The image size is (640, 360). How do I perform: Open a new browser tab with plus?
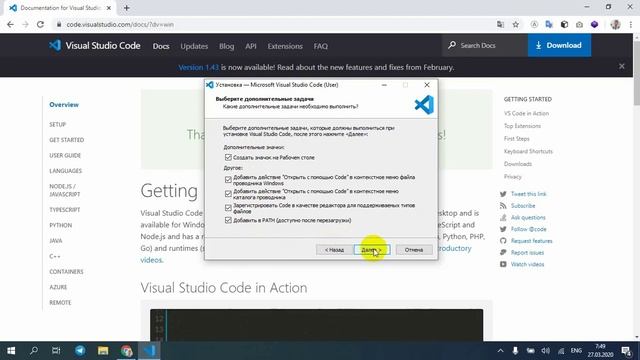(127, 8)
